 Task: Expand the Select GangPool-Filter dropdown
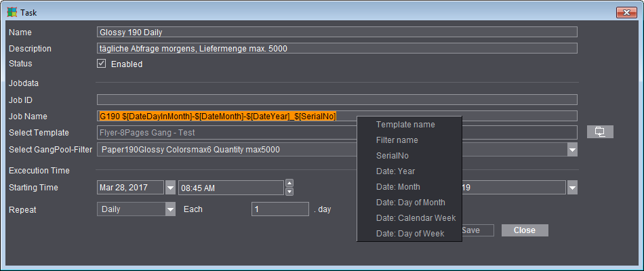coord(572,150)
